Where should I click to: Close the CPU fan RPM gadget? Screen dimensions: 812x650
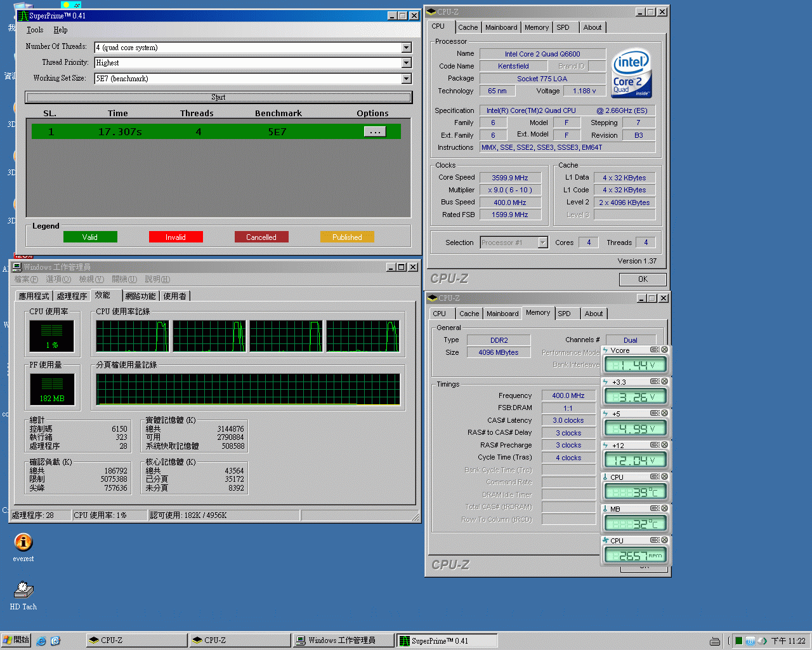664,540
